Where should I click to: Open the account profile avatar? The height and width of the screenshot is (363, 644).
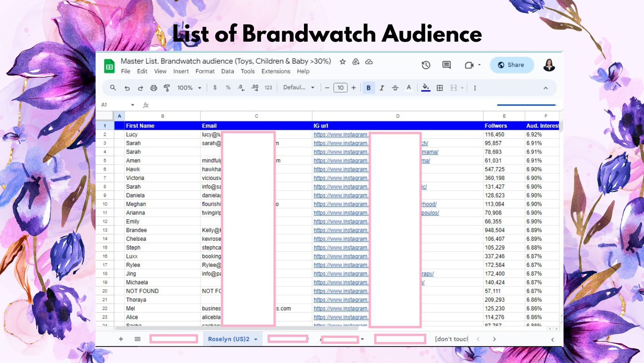[x=549, y=65]
